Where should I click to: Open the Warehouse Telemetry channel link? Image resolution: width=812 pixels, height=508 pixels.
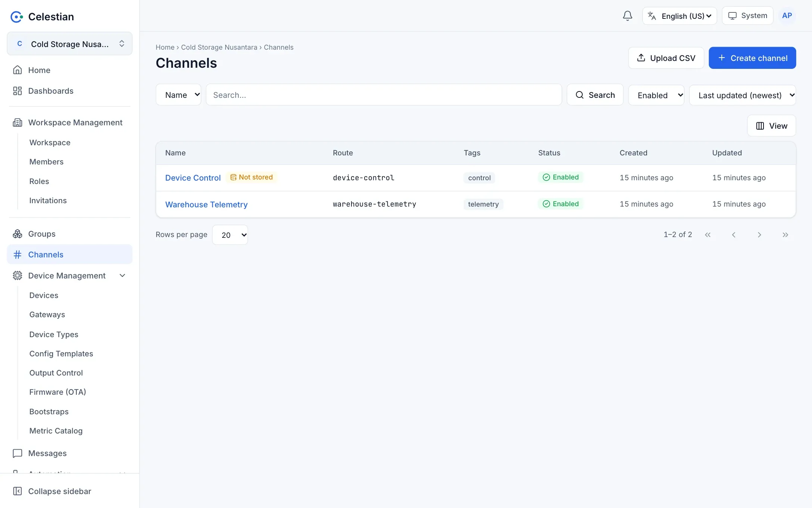click(x=206, y=204)
